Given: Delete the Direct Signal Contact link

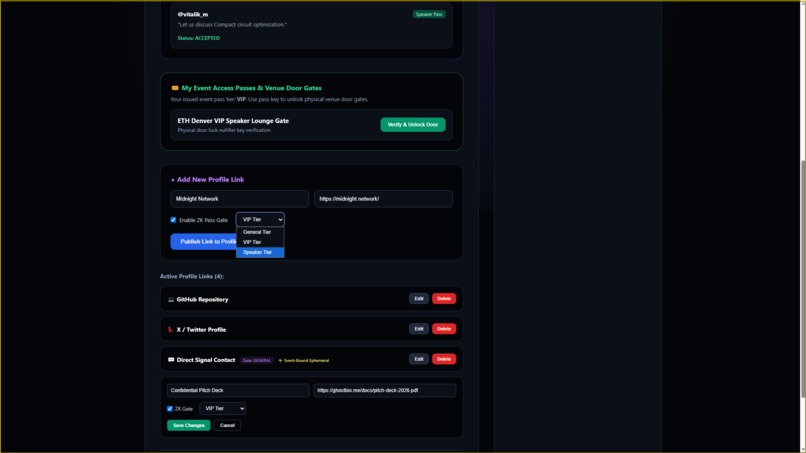Looking at the screenshot, I should 444,359.
